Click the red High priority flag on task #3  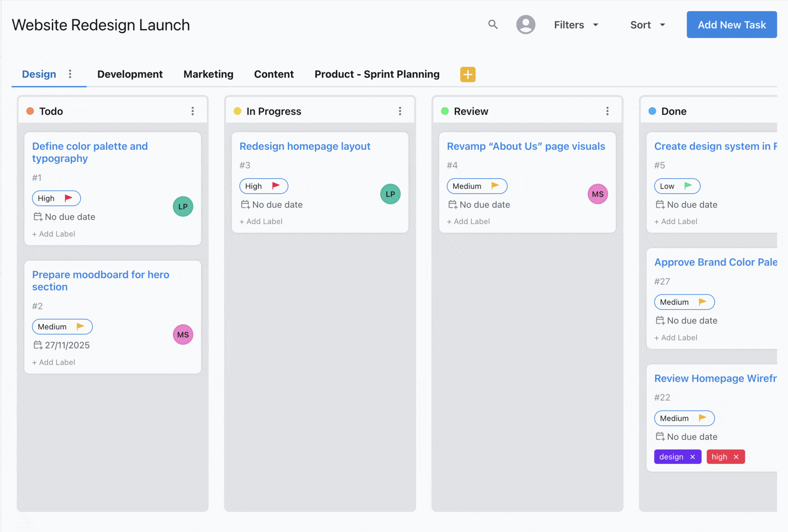[x=275, y=186]
